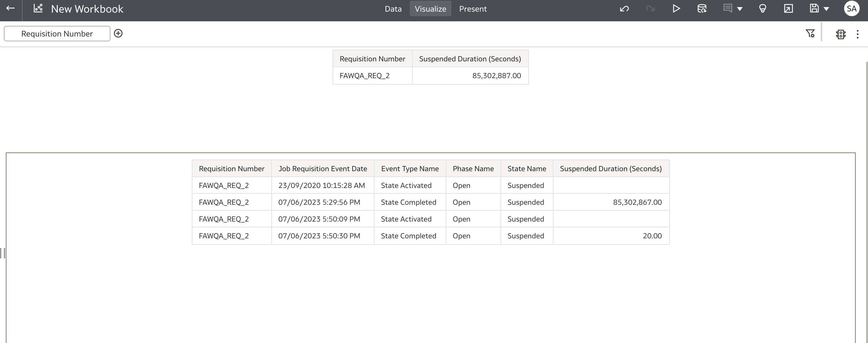Select Requisition Number header in top table
Screen dimensions: 868x343
click(x=372, y=59)
